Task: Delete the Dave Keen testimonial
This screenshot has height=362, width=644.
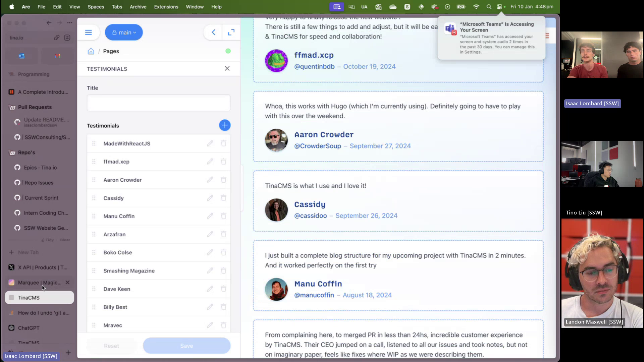Action: (223, 289)
